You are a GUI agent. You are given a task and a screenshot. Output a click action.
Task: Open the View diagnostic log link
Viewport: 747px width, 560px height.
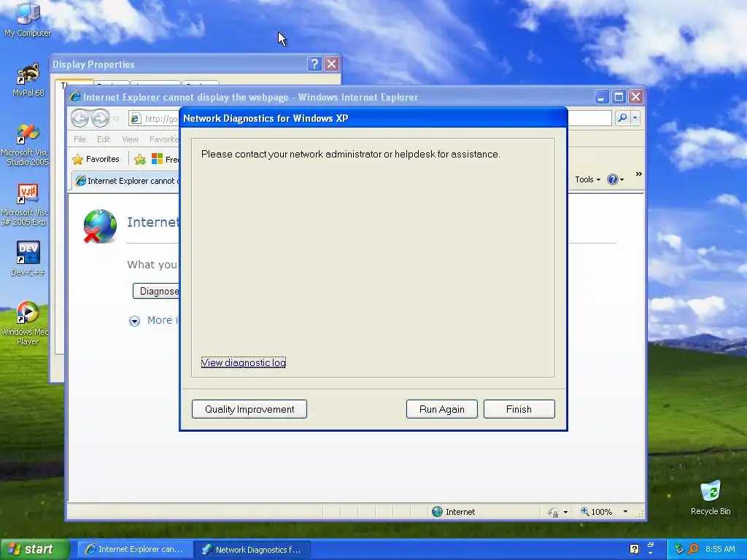pos(244,363)
